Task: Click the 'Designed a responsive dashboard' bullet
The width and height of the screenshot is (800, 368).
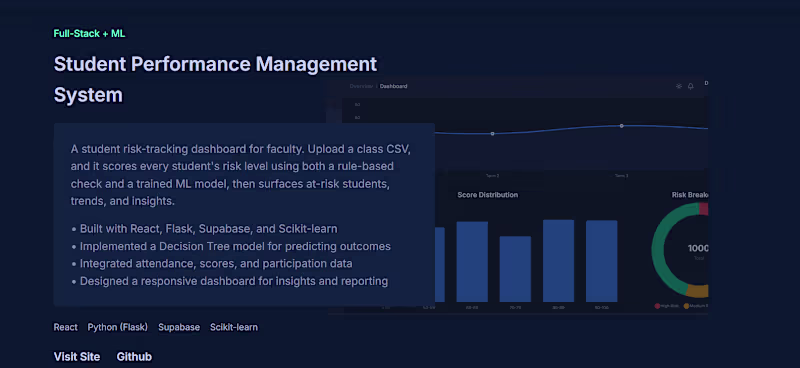Action: (x=230, y=281)
